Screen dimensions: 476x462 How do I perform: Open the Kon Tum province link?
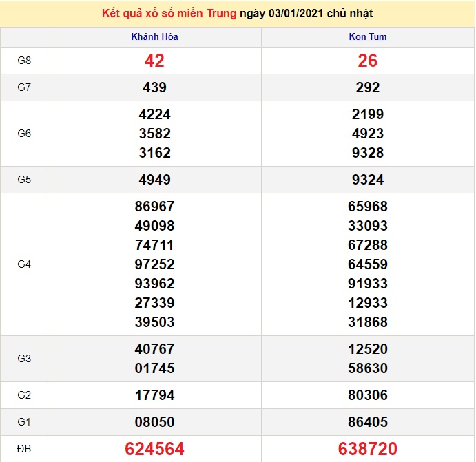367,37
